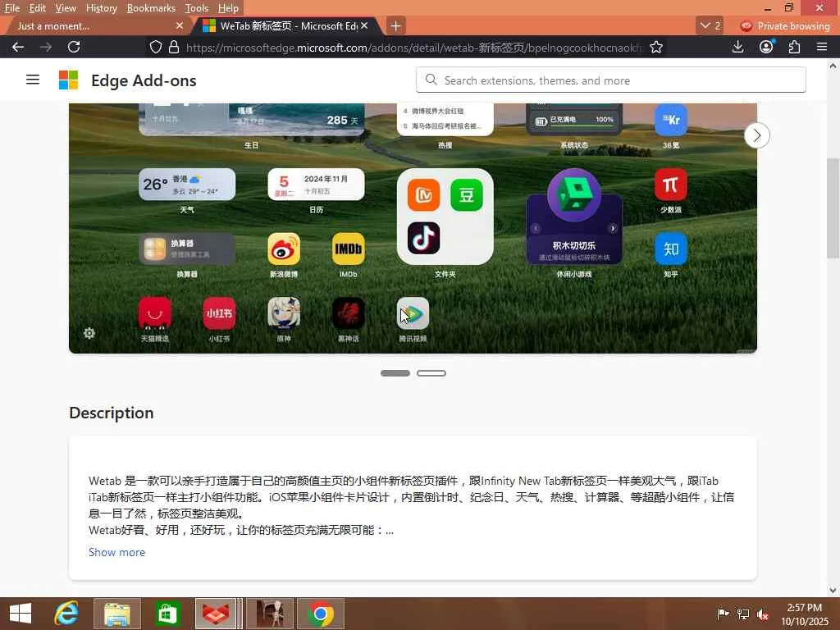Launch Internet Explorer from the taskbar
This screenshot has height=630, width=840.
coord(66,614)
